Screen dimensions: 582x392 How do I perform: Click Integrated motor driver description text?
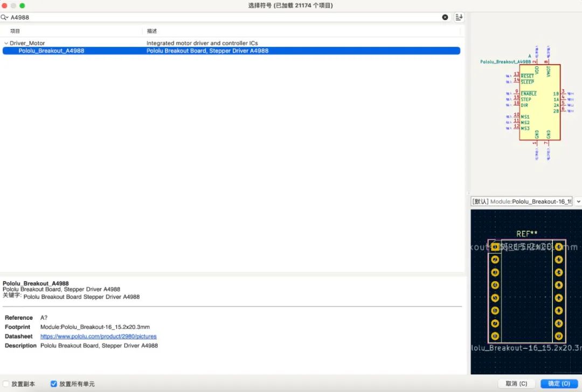click(x=202, y=43)
